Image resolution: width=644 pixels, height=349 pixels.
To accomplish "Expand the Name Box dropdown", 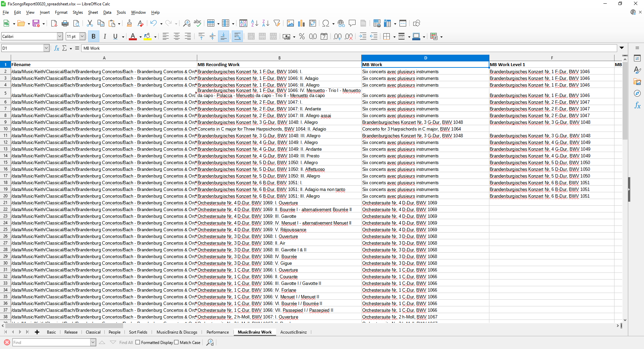I will 46,48.
